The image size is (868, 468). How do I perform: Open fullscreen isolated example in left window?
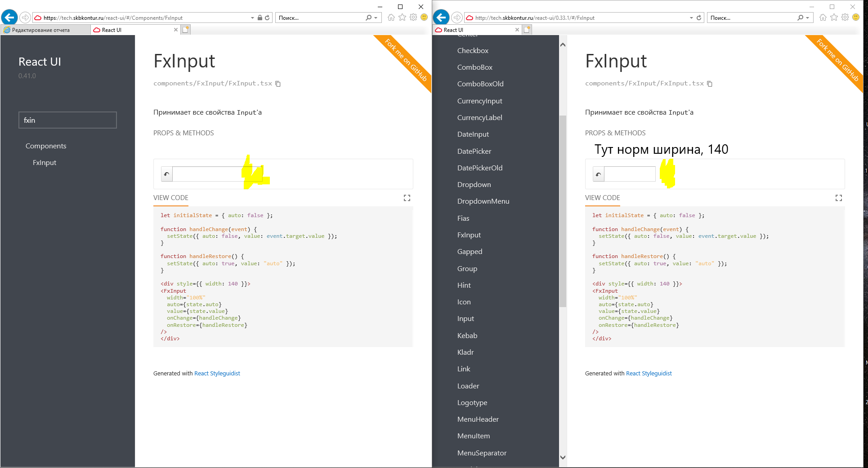pos(407,198)
